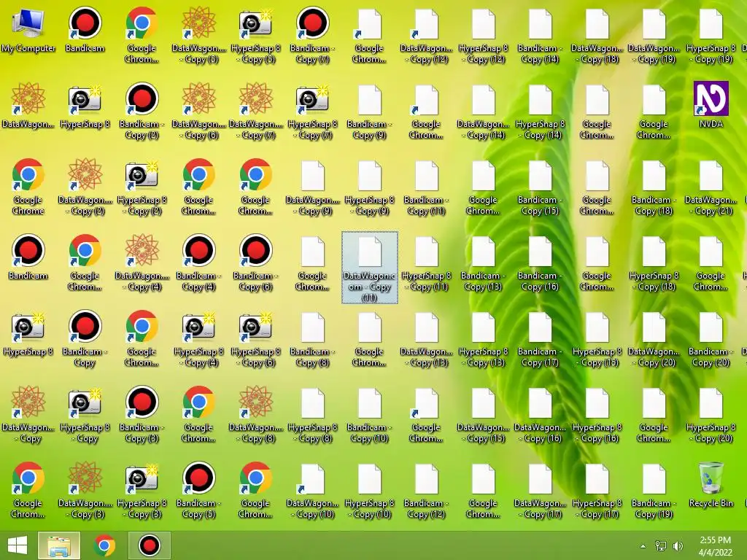Select HyperSnap 8 - Copy (7) shortcut
Screen dimensions: 747x560
312,112
